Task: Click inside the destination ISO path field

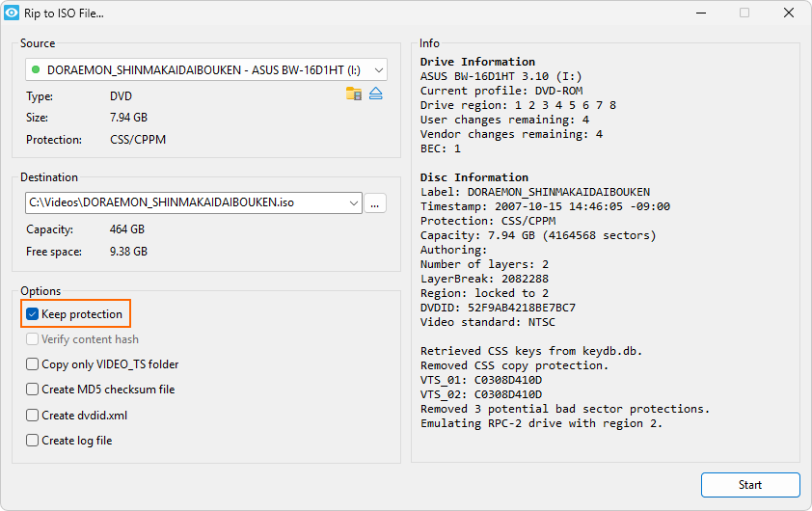Action: (x=183, y=202)
